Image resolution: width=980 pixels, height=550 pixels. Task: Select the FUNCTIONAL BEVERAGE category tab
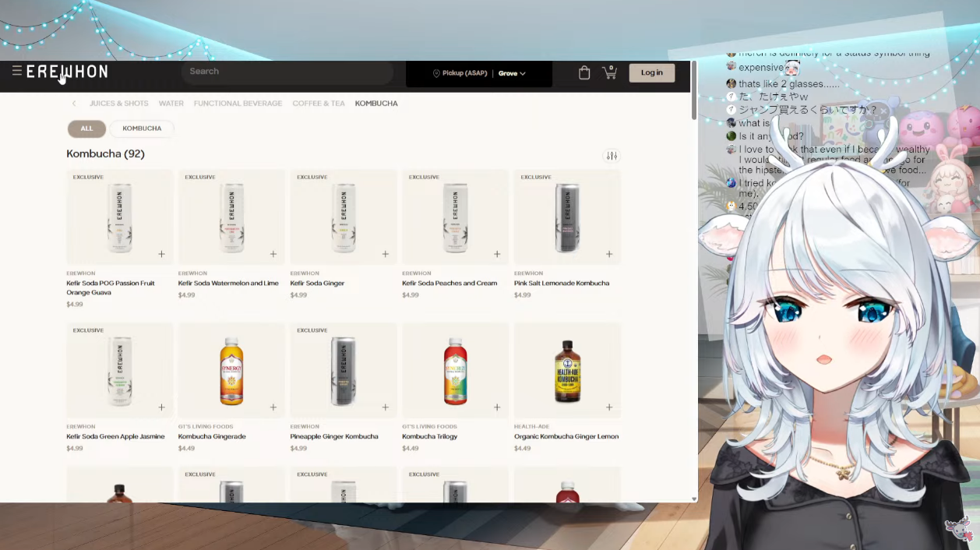coord(238,103)
